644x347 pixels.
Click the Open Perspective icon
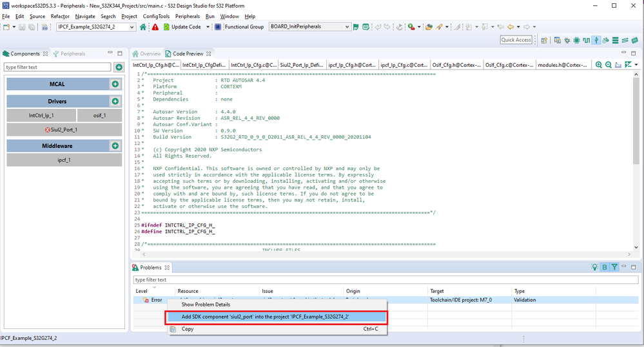point(544,40)
